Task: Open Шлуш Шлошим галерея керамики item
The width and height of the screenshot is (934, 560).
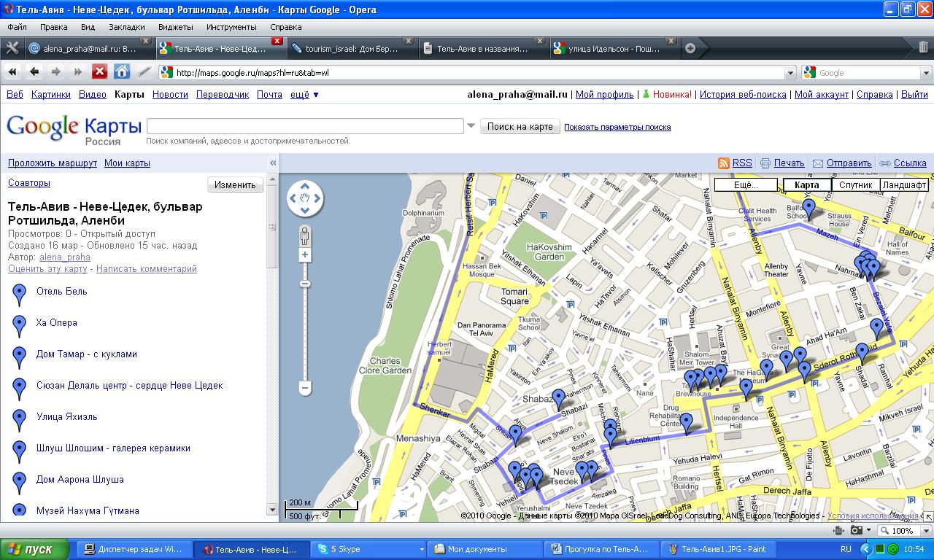Action: (x=113, y=448)
